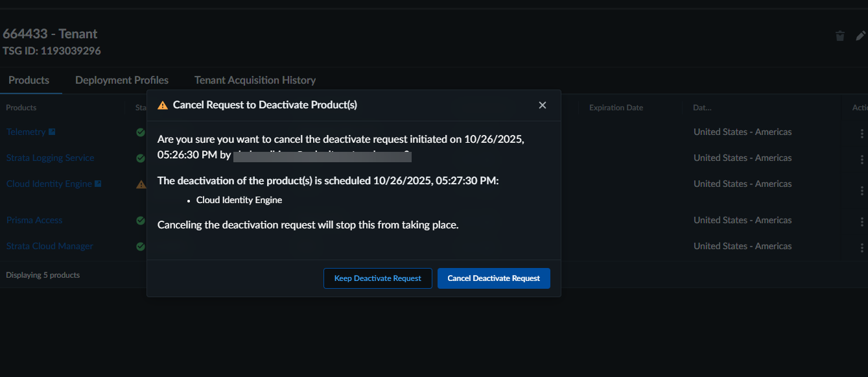
Task: Click the green status check for Strata Cloud Manager
Action: pyautogui.click(x=140, y=247)
